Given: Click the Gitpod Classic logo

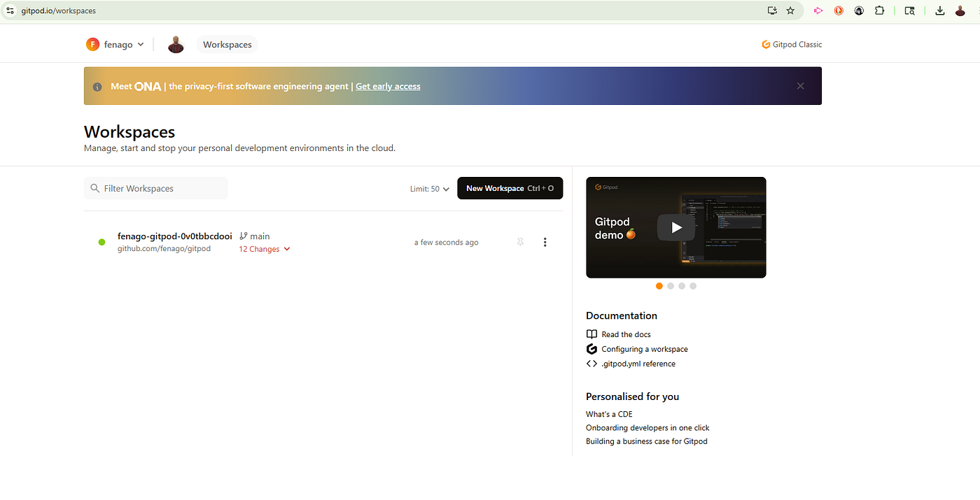Looking at the screenshot, I should [x=792, y=45].
